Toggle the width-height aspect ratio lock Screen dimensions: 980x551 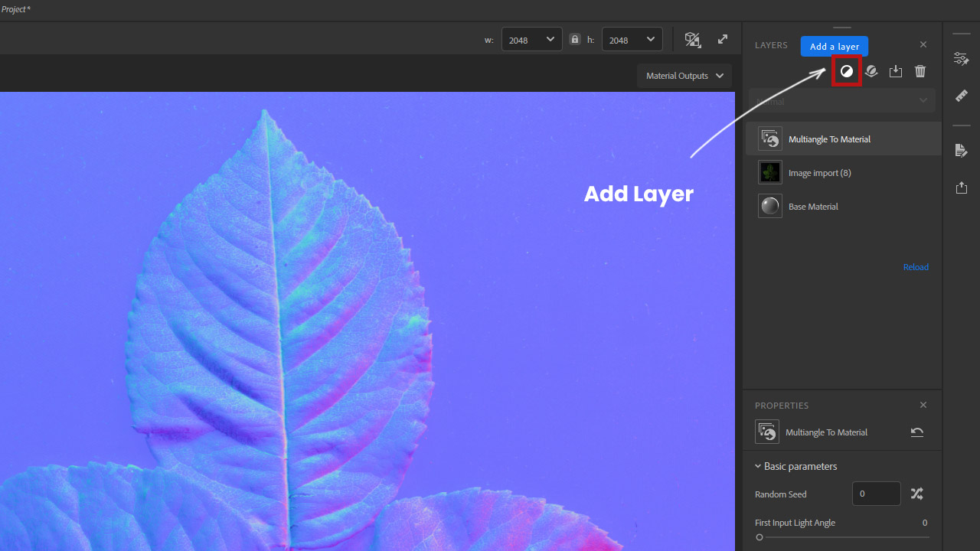tap(575, 40)
